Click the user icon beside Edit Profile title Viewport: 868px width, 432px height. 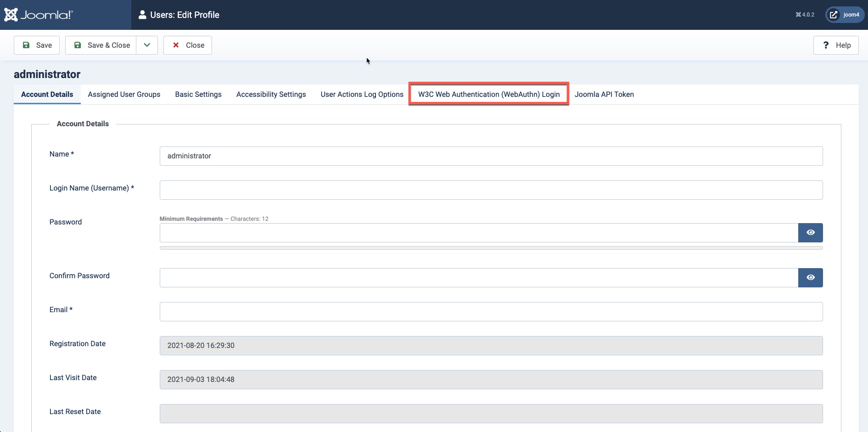(x=142, y=15)
